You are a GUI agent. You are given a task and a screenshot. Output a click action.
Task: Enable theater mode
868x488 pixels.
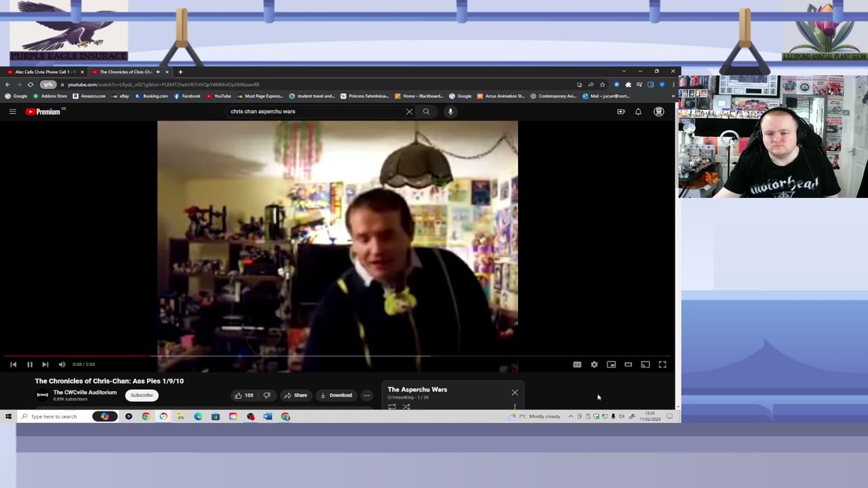click(x=628, y=365)
